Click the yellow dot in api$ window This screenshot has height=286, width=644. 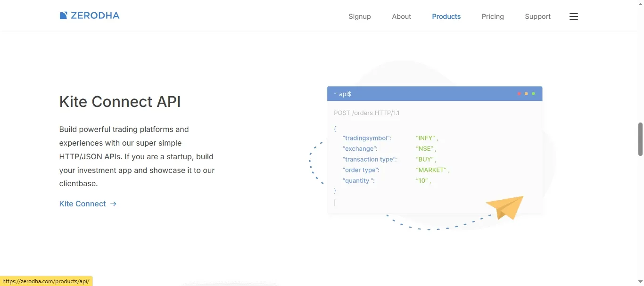tap(526, 94)
